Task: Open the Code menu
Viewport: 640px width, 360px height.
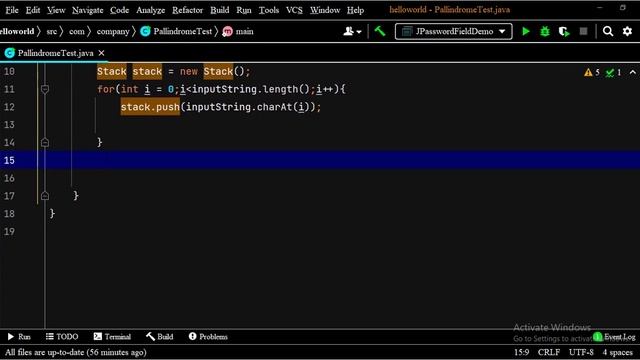Action: 119,10
